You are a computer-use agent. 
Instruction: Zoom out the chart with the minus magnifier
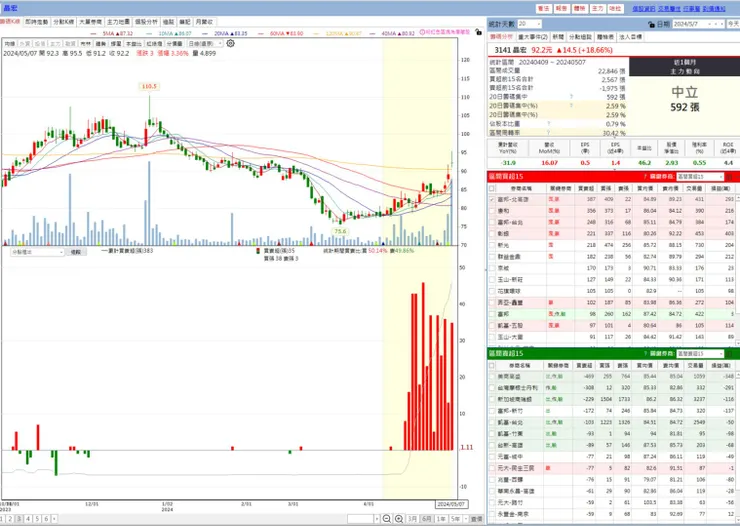pyautogui.click(x=387, y=519)
